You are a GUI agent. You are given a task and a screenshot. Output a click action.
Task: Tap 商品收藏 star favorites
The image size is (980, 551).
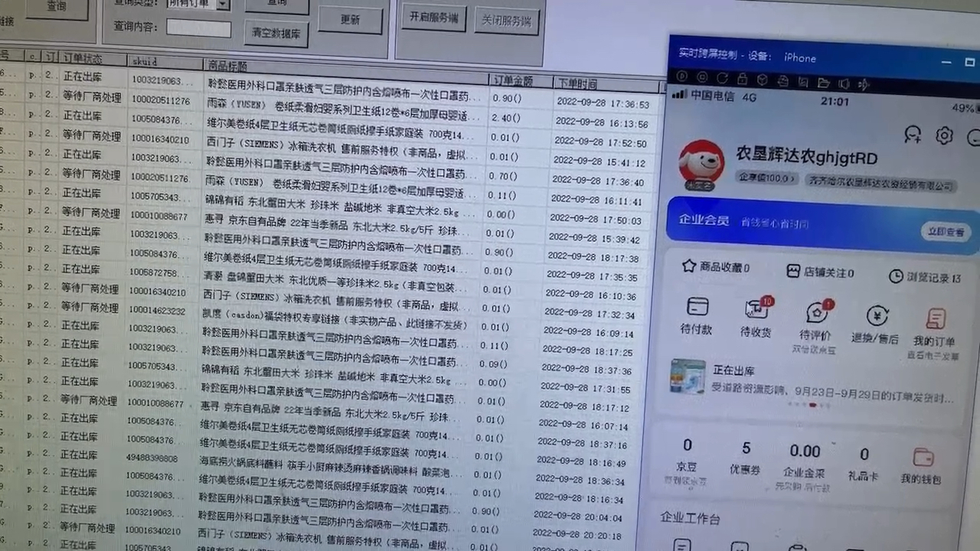[715, 267]
